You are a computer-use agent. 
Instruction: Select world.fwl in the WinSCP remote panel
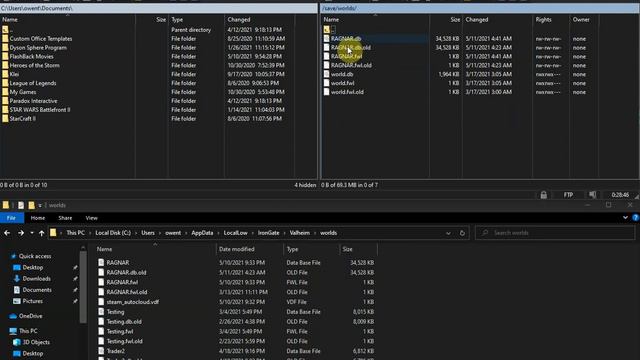point(342,83)
